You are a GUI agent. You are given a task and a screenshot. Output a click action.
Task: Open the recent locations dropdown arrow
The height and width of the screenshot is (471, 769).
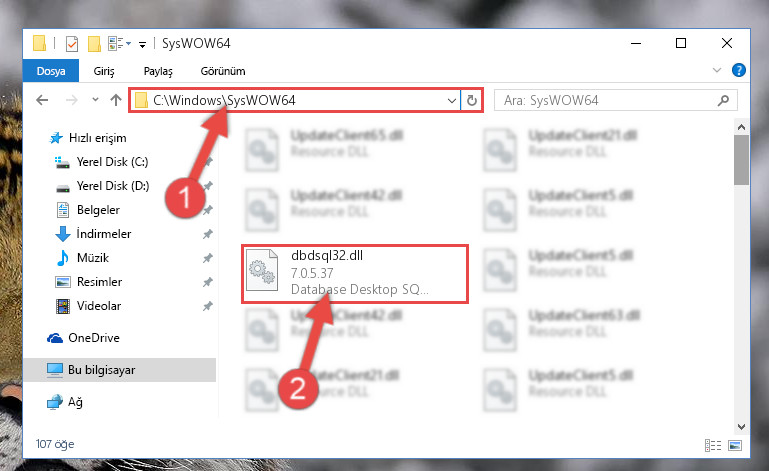(95, 100)
